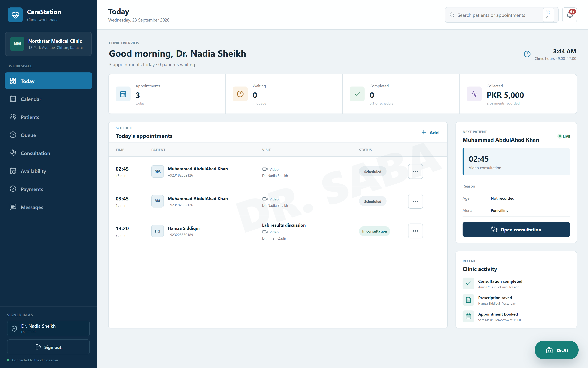Click the Open consultation button

click(516, 230)
